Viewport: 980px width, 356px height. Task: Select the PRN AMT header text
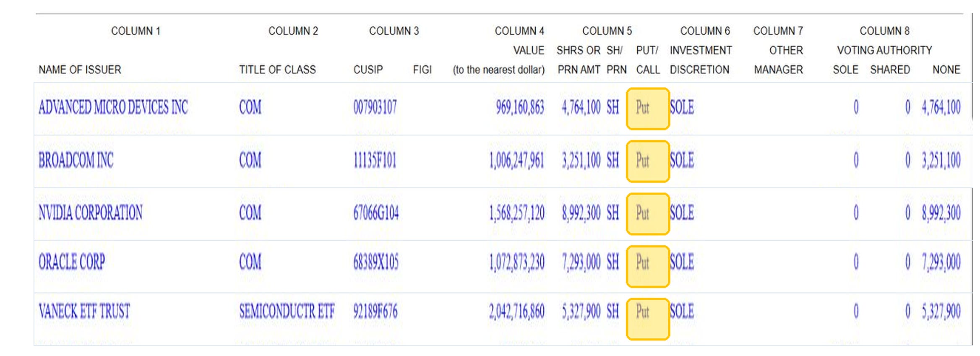pos(579,70)
